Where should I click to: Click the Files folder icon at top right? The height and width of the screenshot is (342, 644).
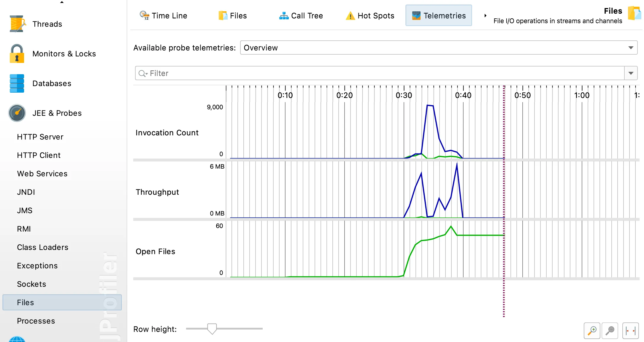635,13
